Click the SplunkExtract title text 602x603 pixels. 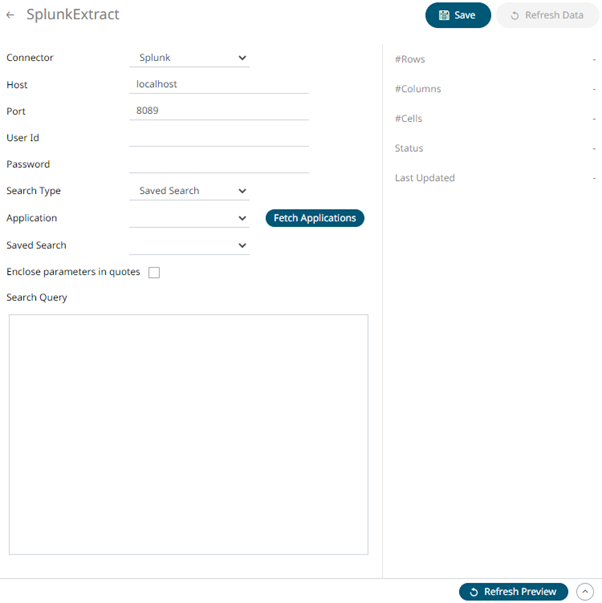[73, 15]
